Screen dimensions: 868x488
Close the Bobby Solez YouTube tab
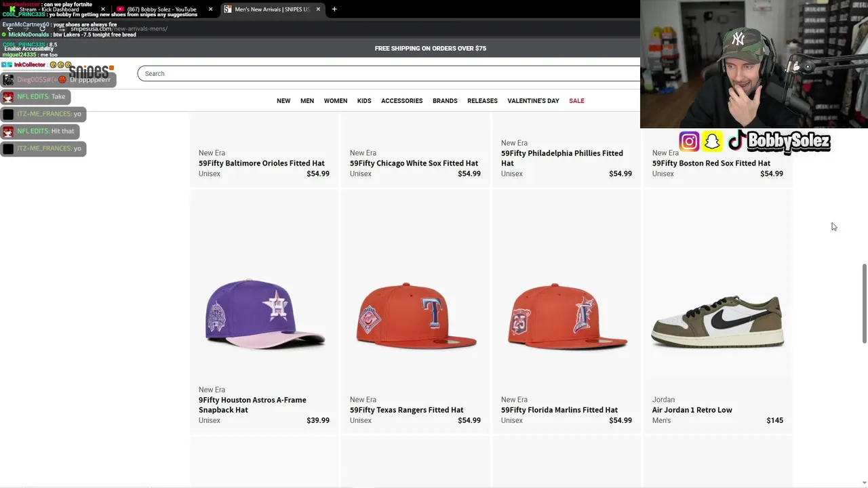(210, 9)
